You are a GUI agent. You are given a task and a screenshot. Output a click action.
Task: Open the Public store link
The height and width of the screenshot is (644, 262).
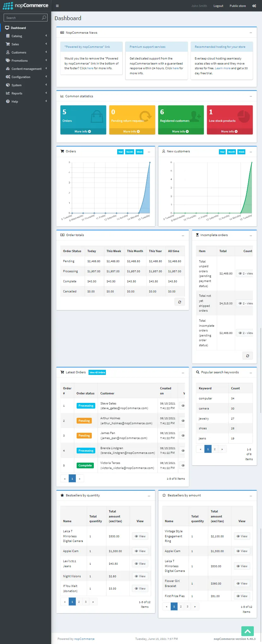[238, 6]
